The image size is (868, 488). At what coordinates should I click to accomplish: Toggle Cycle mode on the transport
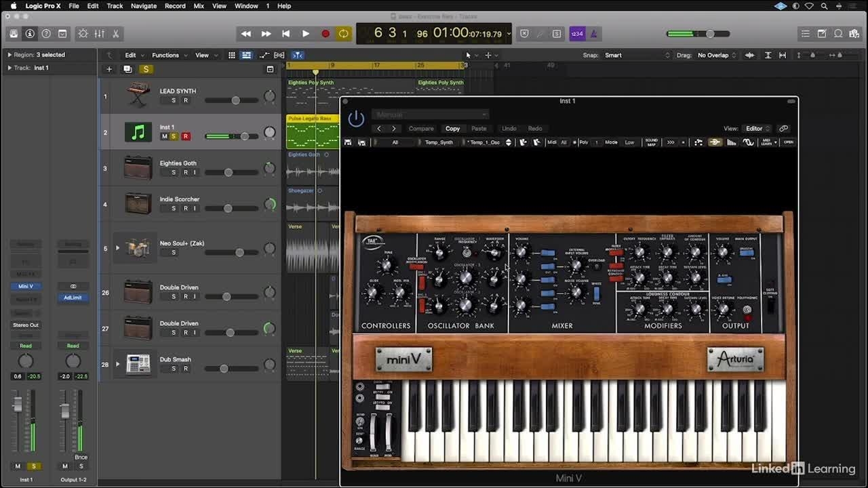click(344, 34)
